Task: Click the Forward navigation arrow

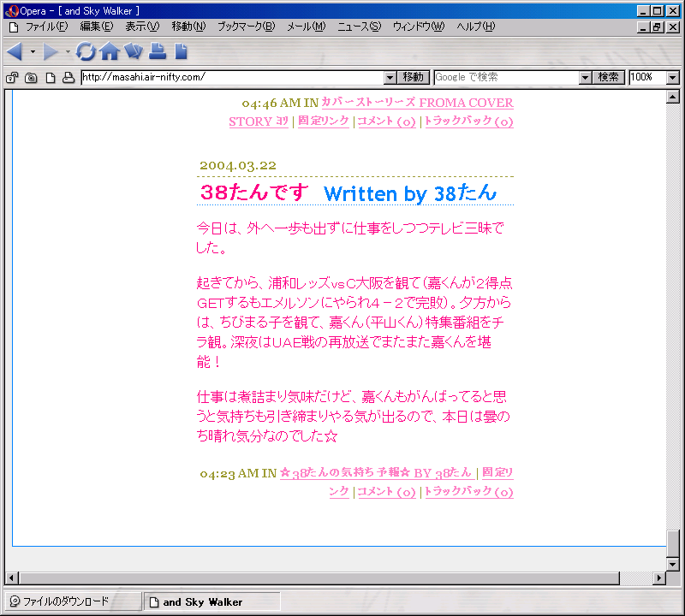Action: [51, 52]
